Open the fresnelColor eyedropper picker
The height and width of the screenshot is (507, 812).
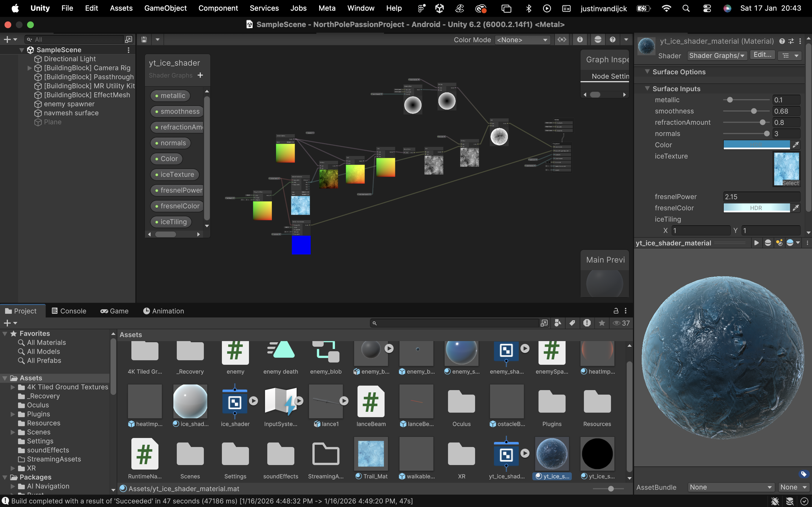[x=796, y=208]
